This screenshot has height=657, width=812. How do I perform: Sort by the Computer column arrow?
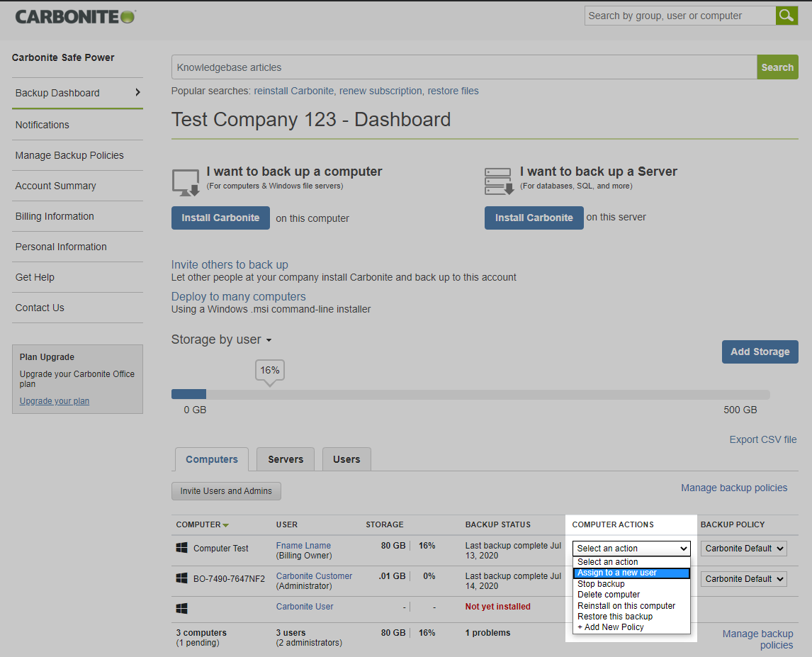tap(226, 525)
